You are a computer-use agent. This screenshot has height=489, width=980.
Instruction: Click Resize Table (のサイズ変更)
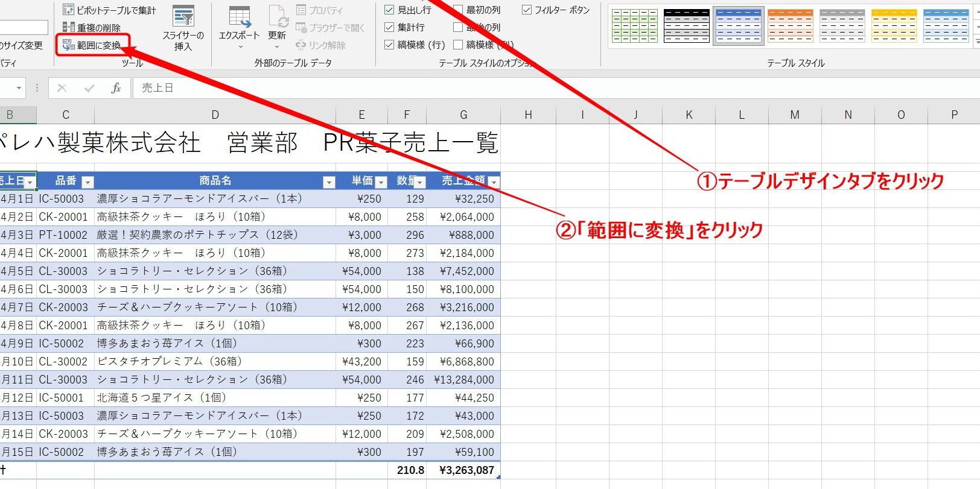pos(21,45)
